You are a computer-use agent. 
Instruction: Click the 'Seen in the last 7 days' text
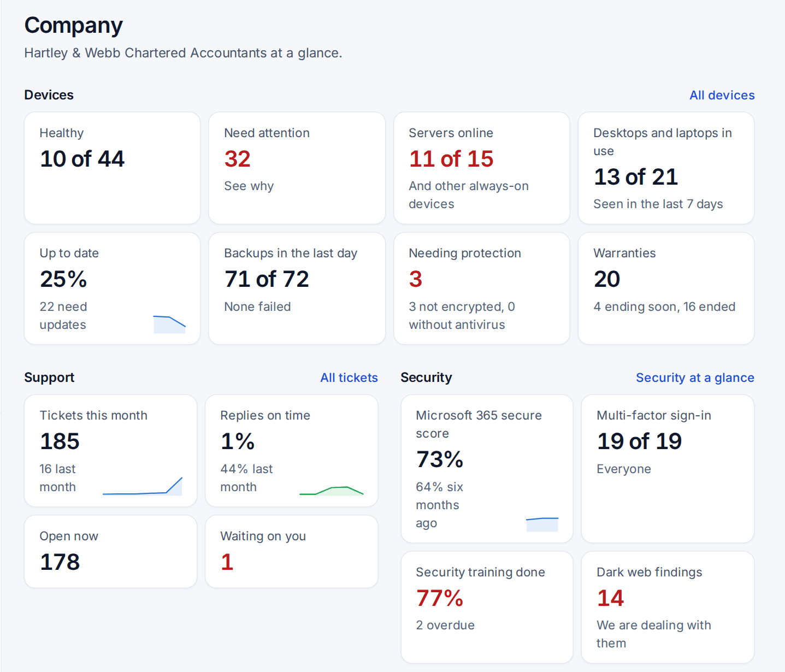point(658,204)
